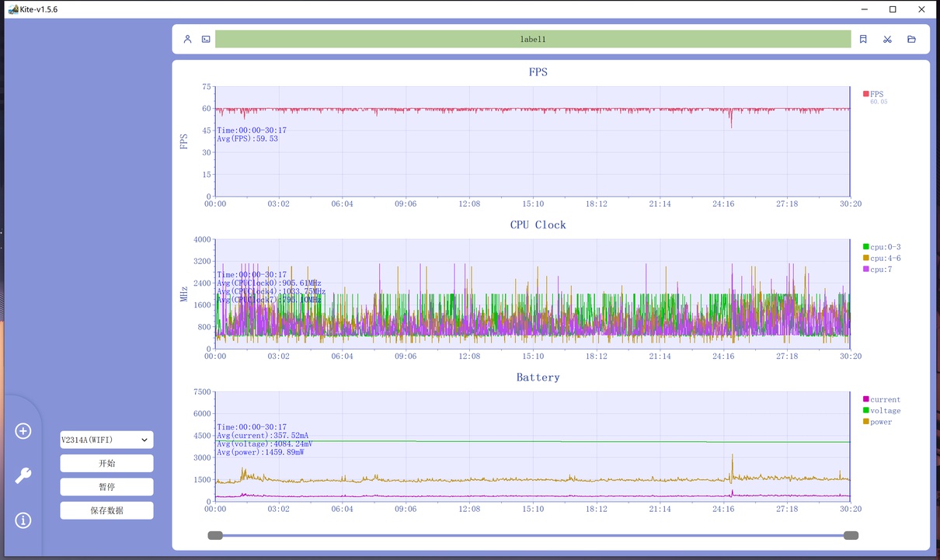Image resolution: width=940 pixels, height=560 pixels.
Task: Click the "CPU Clock" chart title
Action: 538,225
